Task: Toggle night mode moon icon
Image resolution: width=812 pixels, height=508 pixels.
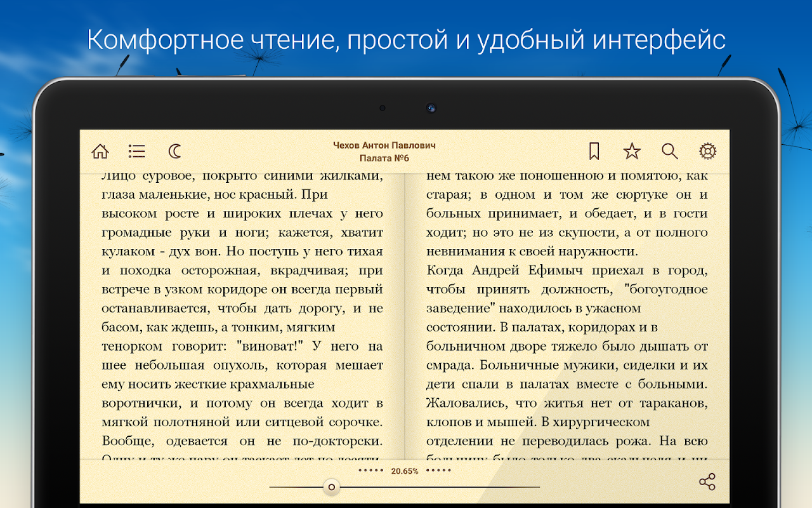Action: 175,151
